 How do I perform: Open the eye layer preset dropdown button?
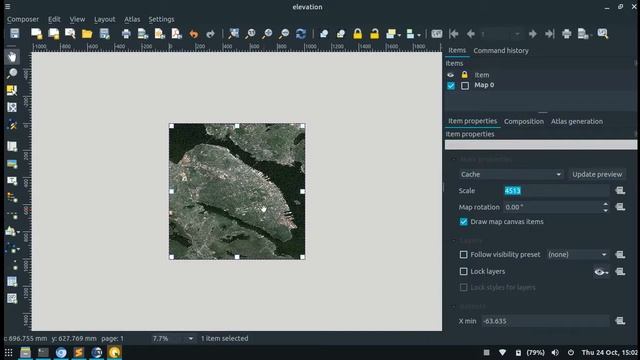click(x=601, y=272)
